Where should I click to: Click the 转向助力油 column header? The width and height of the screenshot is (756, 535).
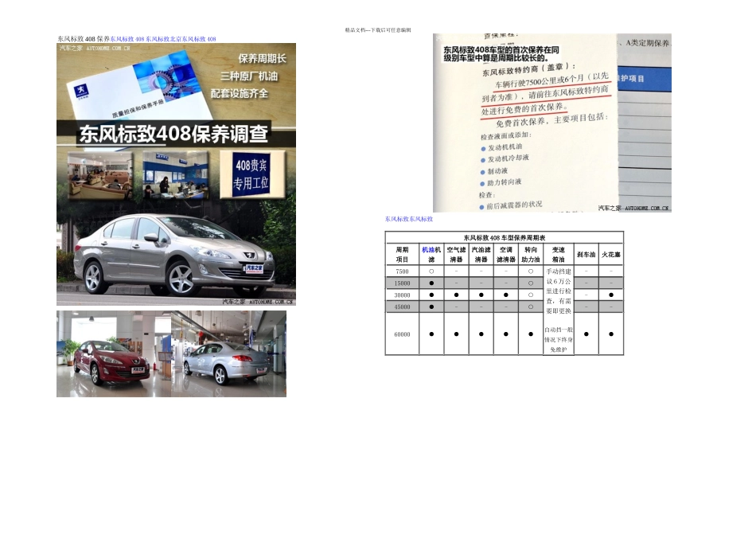pos(530,255)
